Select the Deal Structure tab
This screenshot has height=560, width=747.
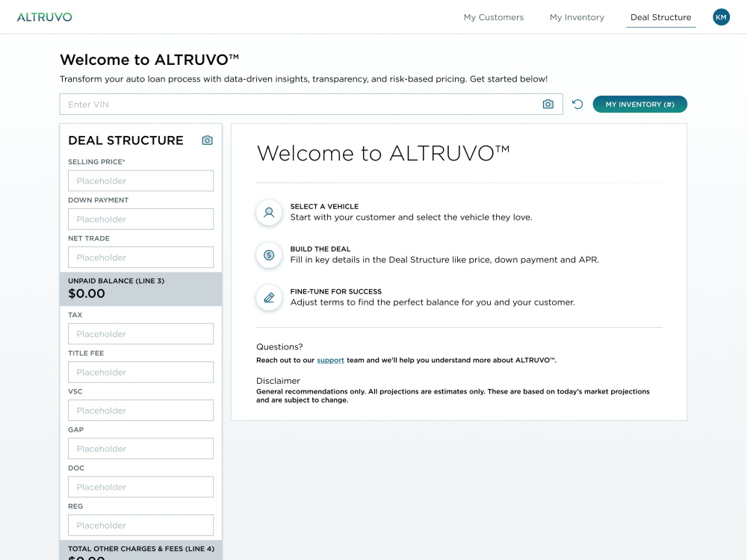coord(661,17)
